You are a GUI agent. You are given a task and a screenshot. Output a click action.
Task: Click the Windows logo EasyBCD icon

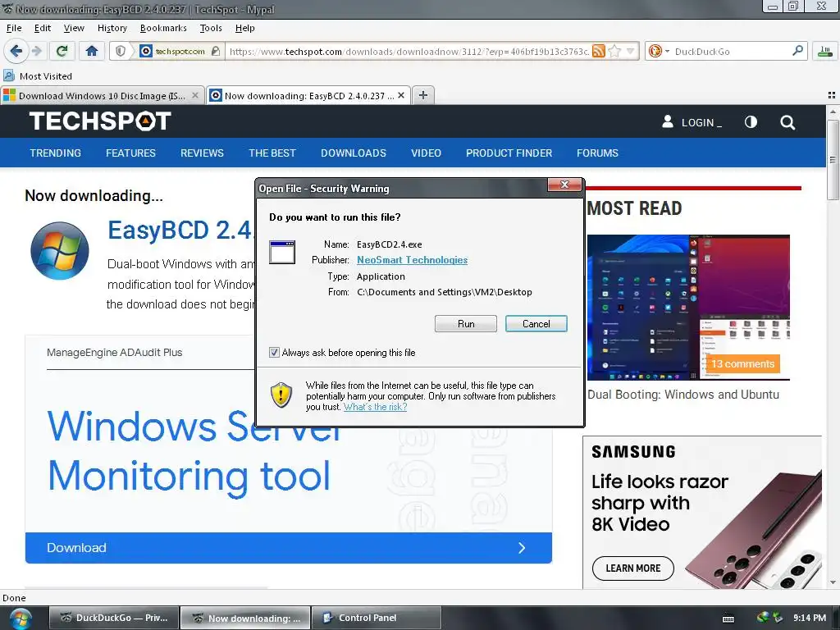click(x=59, y=250)
